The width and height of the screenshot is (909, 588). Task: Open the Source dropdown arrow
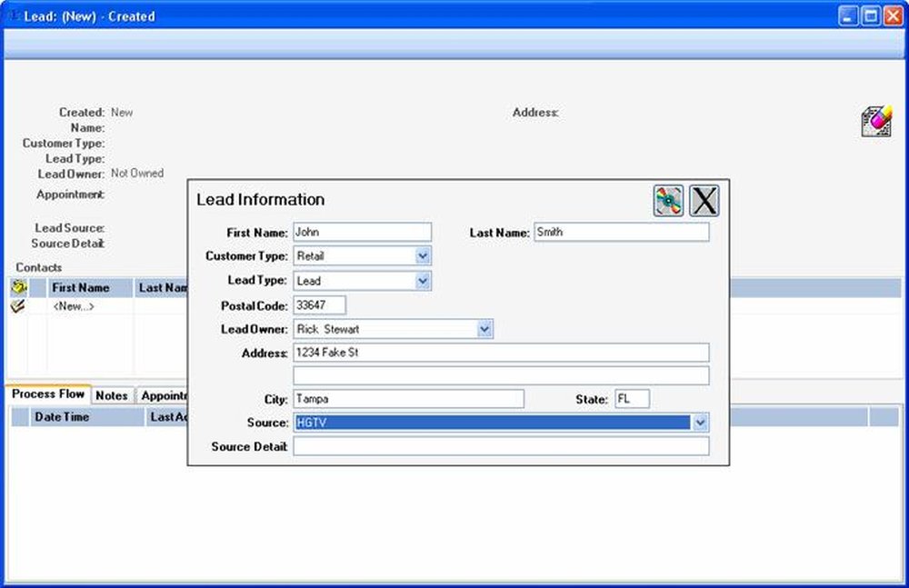(x=700, y=423)
